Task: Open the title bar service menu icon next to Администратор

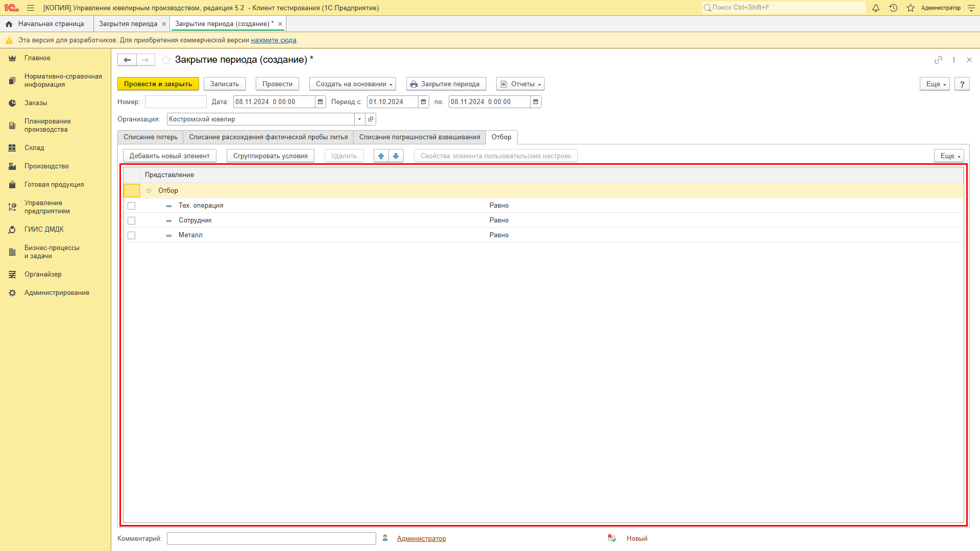Action: [971, 8]
